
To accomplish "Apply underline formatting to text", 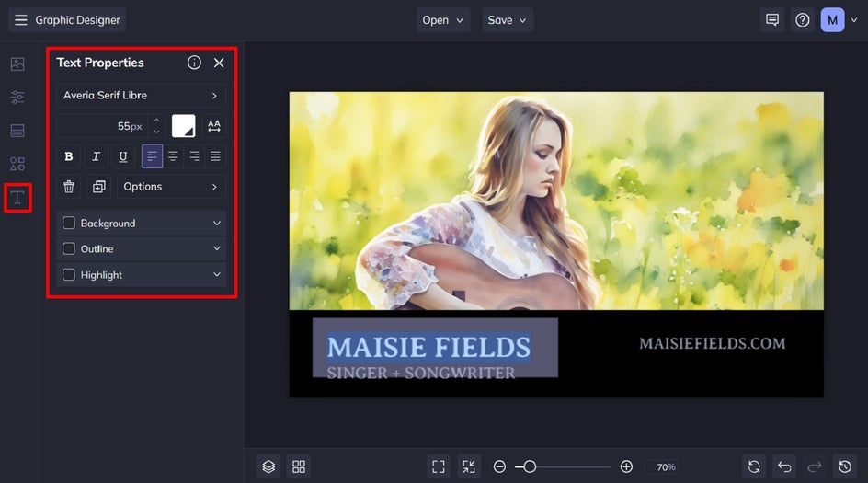I will [123, 156].
